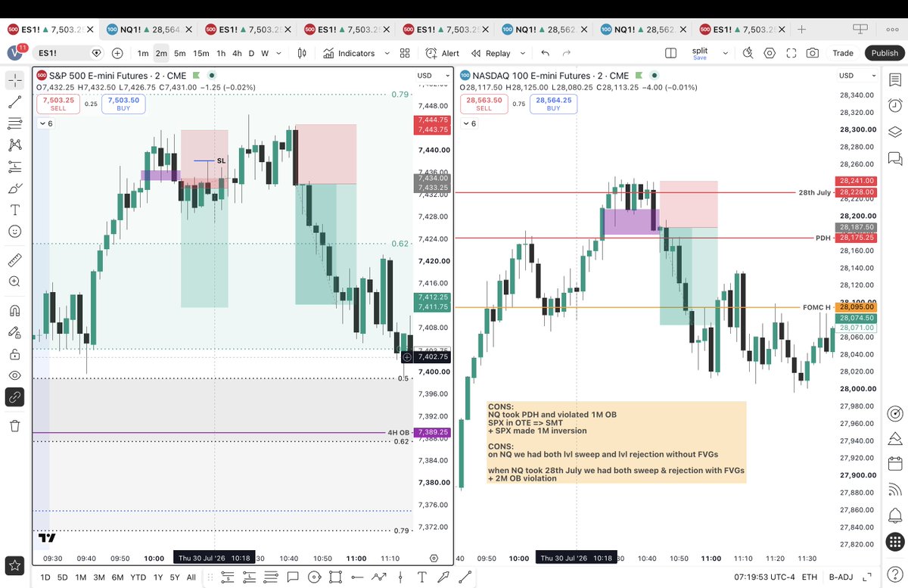Open a new tab with plus
908x588 pixels.
(x=801, y=30)
